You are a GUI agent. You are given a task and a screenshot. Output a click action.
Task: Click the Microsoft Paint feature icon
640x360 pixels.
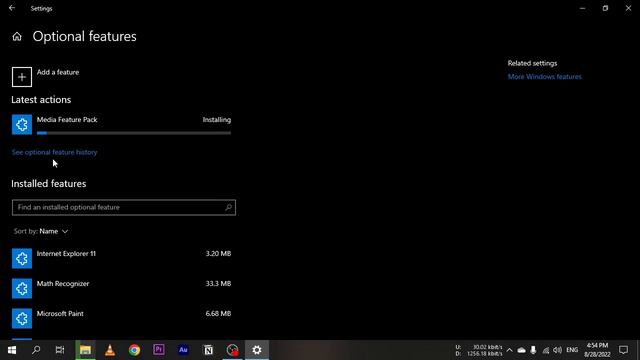tap(22, 318)
